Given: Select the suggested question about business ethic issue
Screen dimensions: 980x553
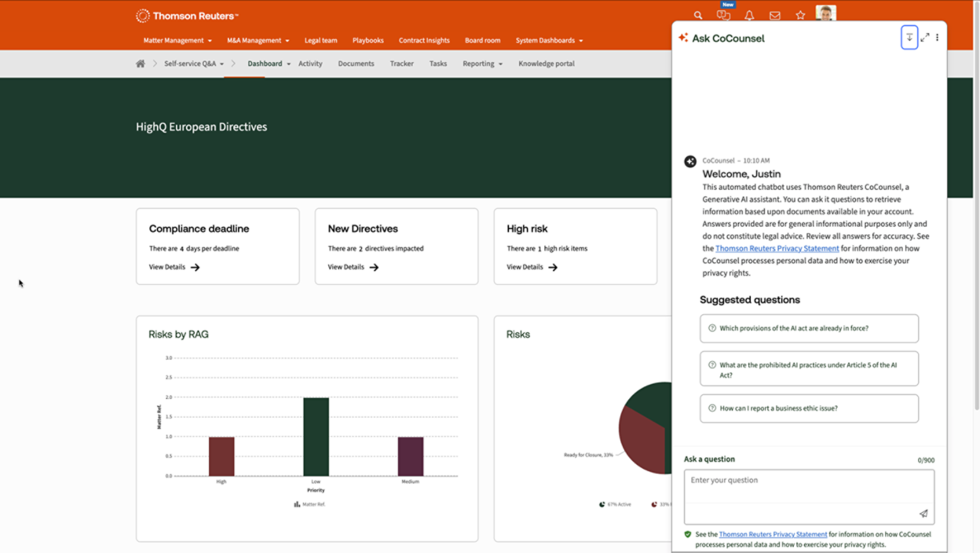Looking at the screenshot, I should tap(808, 408).
